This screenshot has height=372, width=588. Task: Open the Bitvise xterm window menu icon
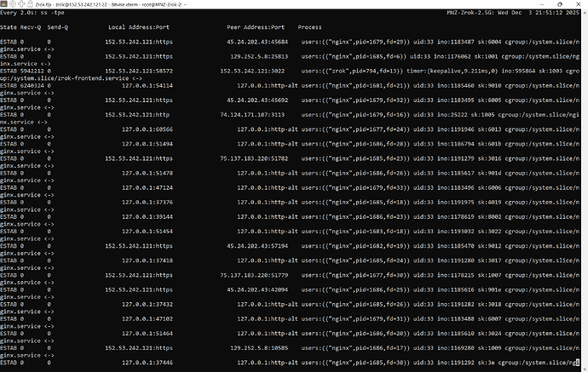[x=3, y=4]
